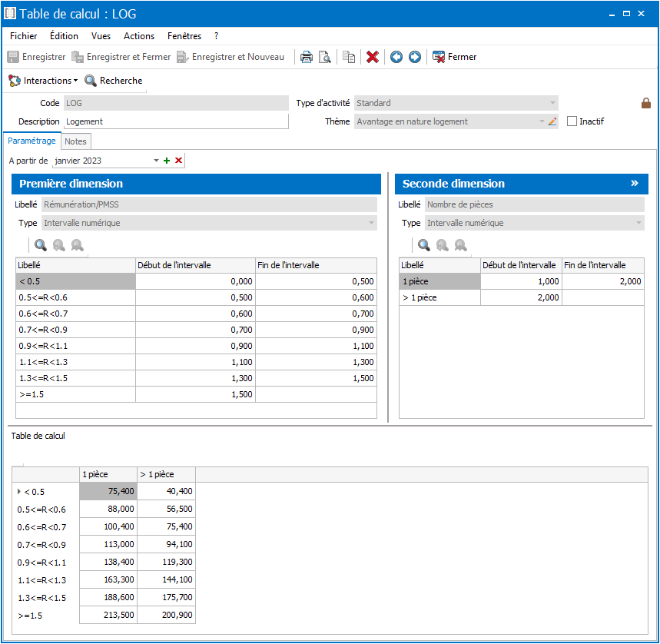Open the Fichier menu
660x644 pixels.
tap(24, 36)
